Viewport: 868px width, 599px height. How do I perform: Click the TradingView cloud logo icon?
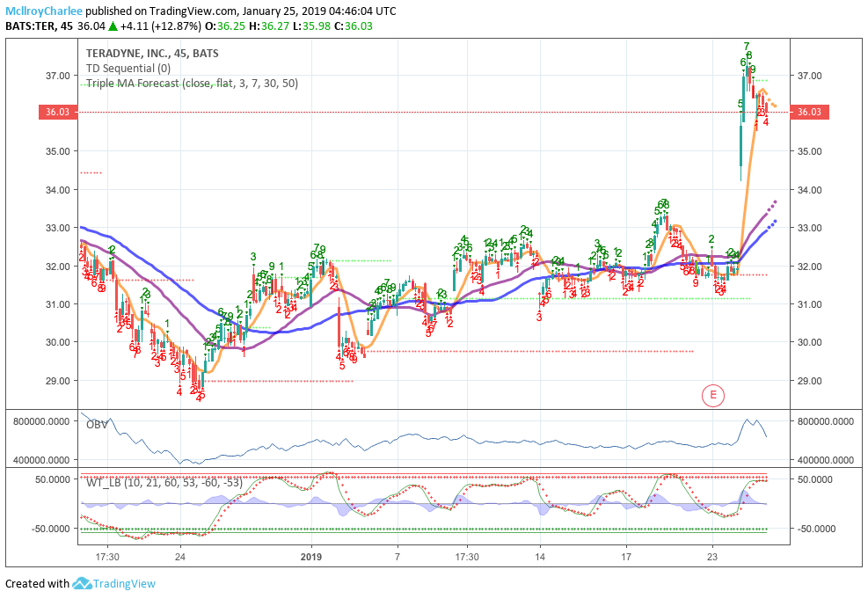point(82,583)
